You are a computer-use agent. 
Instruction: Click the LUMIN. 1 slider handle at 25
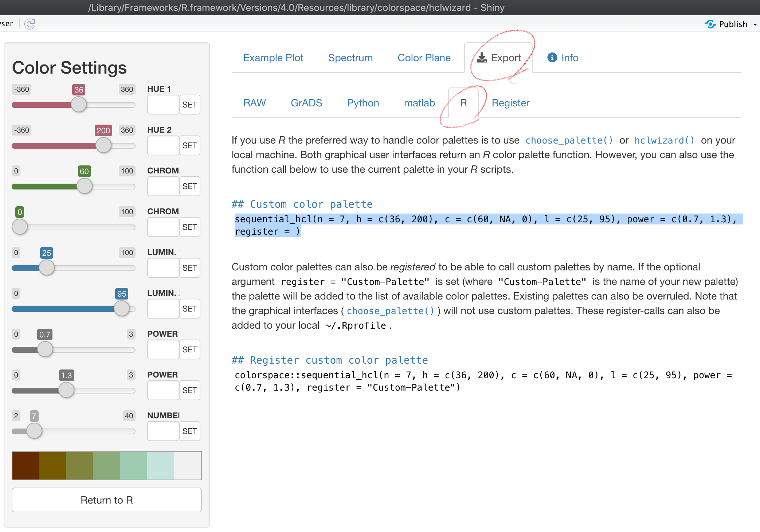coord(46,268)
